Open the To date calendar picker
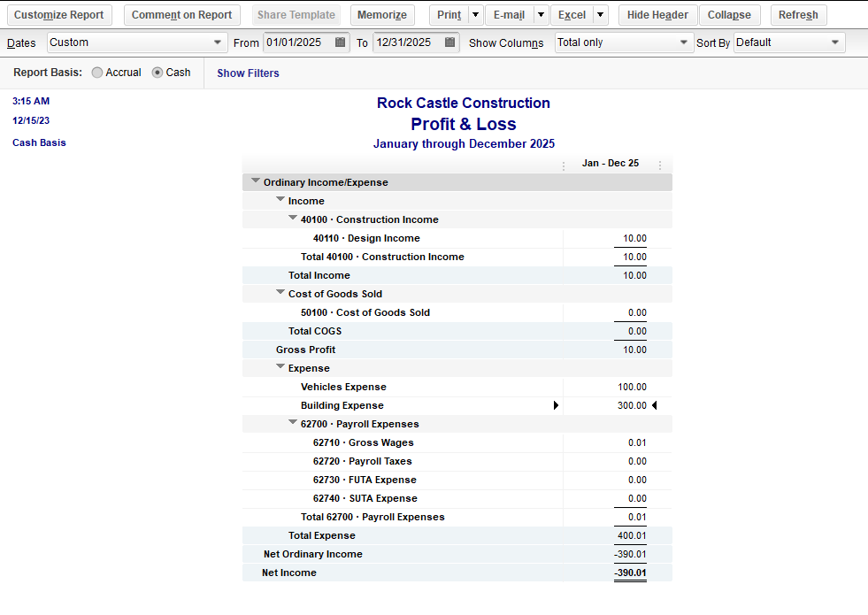 [x=450, y=42]
